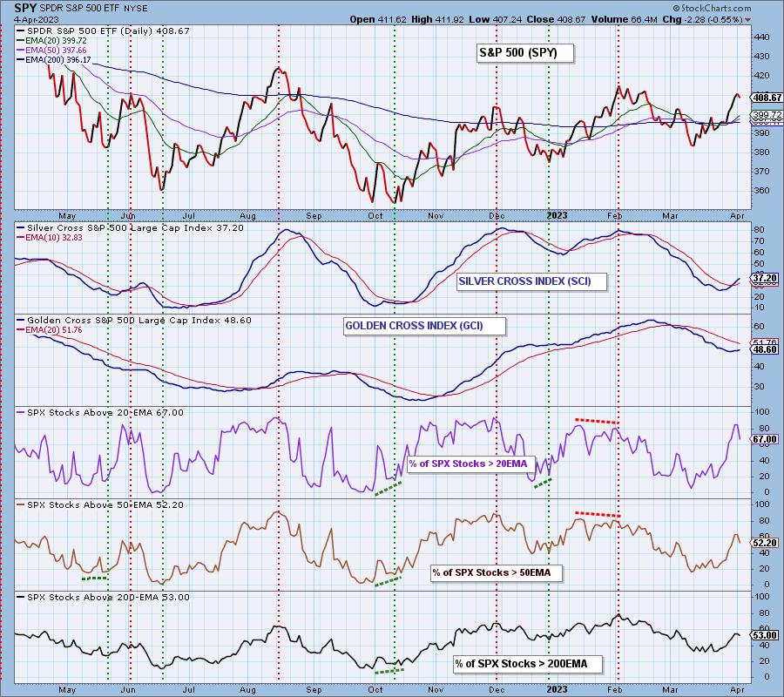Select the 380 label on the price axis
Viewport: 784px width, 697px height.
coord(762,152)
